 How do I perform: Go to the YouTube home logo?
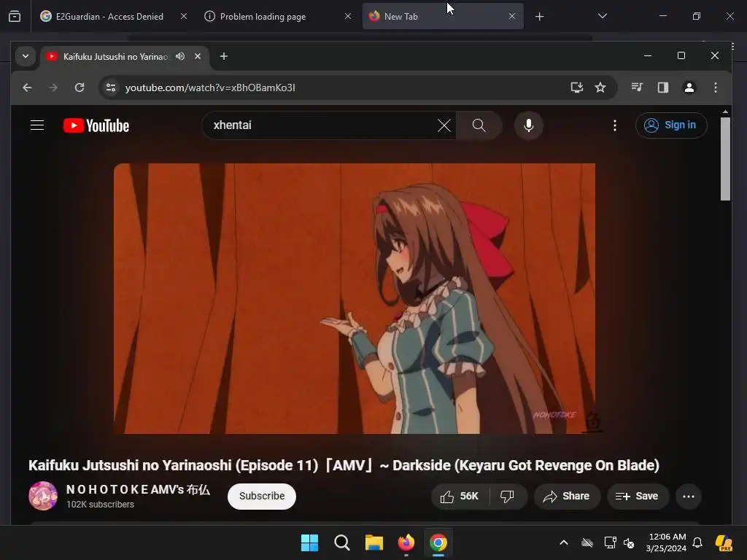(x=96, y=125)
